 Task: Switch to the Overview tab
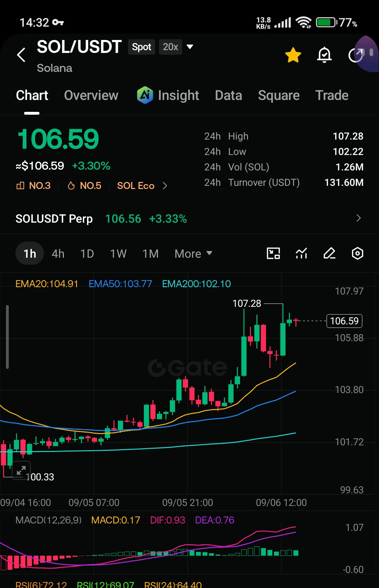[x=91, y=95]
